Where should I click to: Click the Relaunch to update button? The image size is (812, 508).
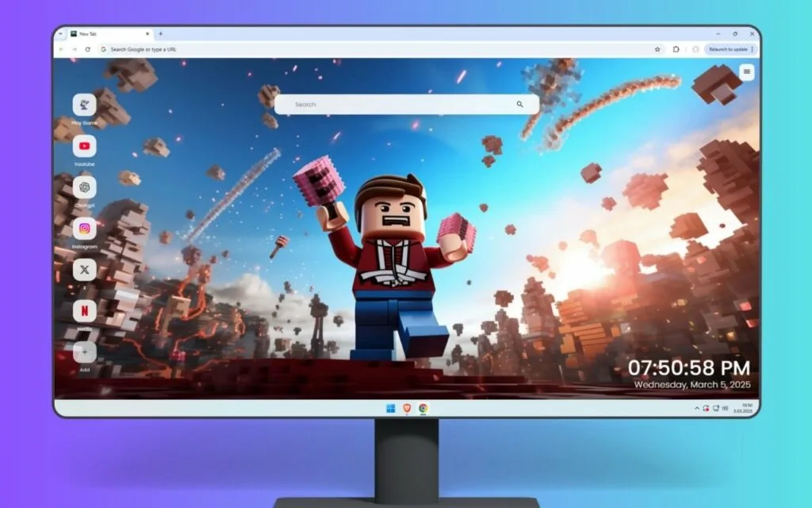tap(728, 49)
